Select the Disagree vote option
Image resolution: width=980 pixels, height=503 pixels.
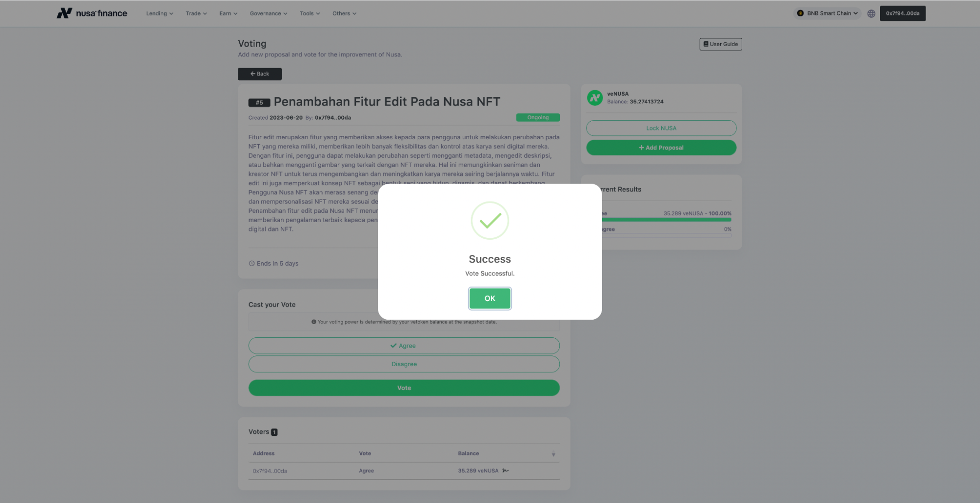click(x=404, y=364)
